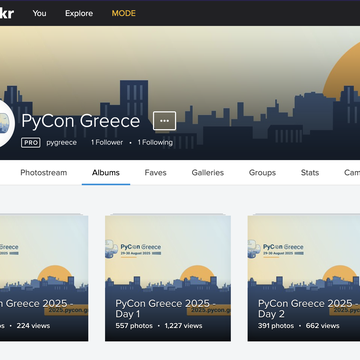Click the pygreece username

62,143
